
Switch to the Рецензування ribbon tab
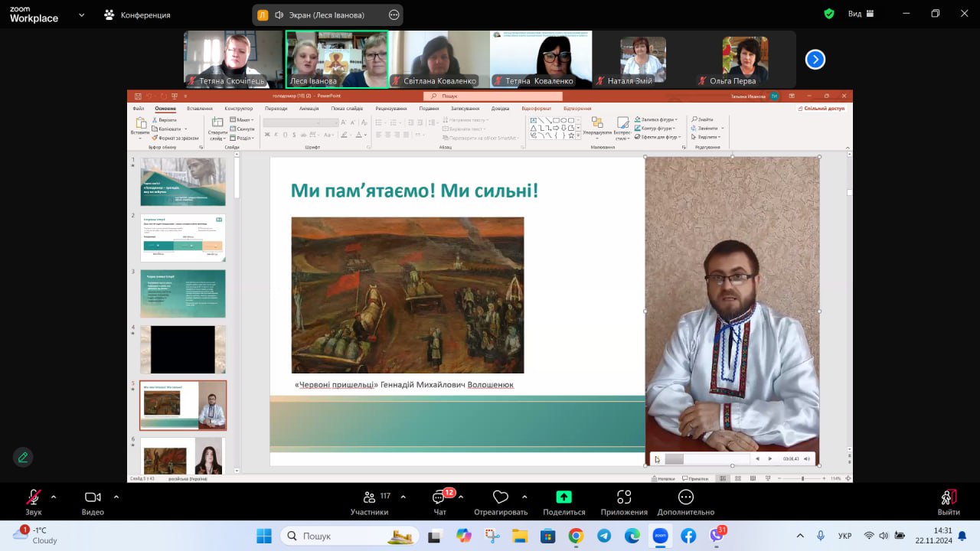[x=391, y=109]
